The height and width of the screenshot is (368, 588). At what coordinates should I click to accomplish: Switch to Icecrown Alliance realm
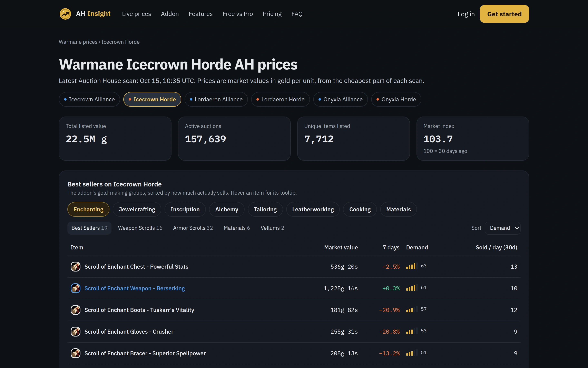pyautogui.click(x=89, y=99)
